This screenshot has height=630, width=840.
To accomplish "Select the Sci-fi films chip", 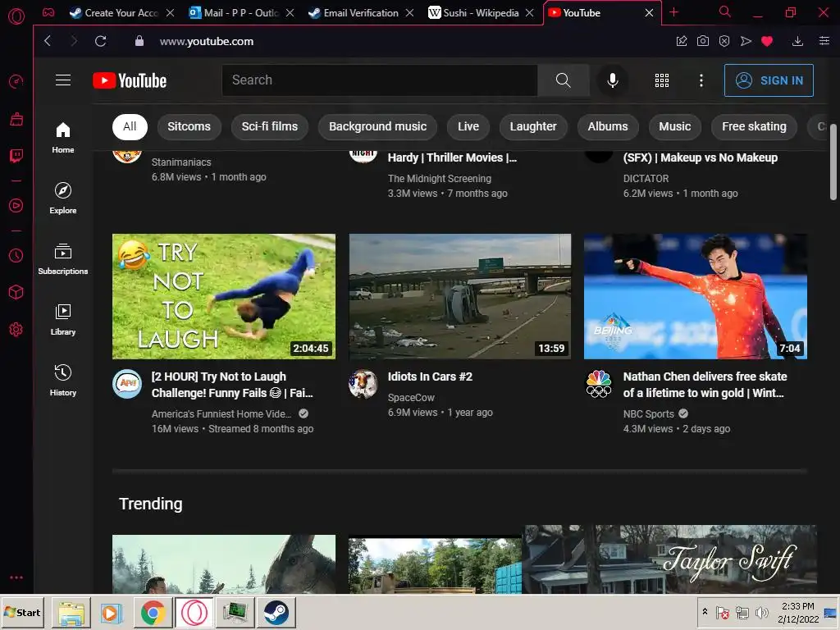I will click(269, 127).
